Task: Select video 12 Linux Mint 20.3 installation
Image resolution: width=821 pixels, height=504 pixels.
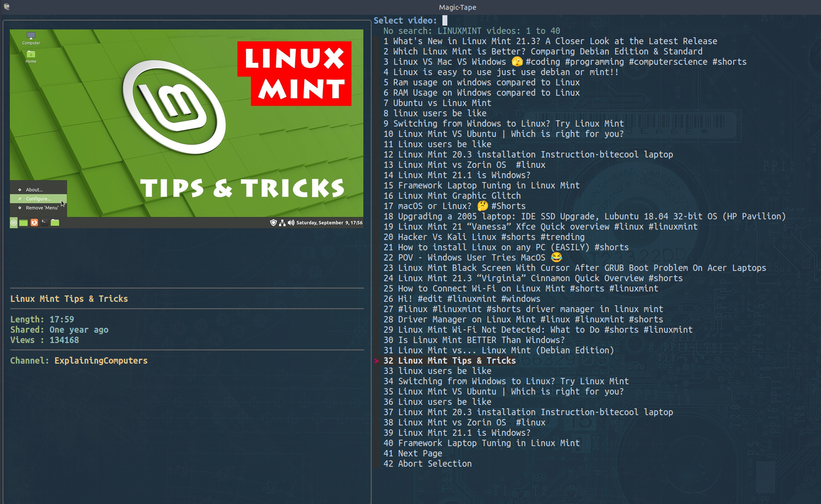Action: 528,155
